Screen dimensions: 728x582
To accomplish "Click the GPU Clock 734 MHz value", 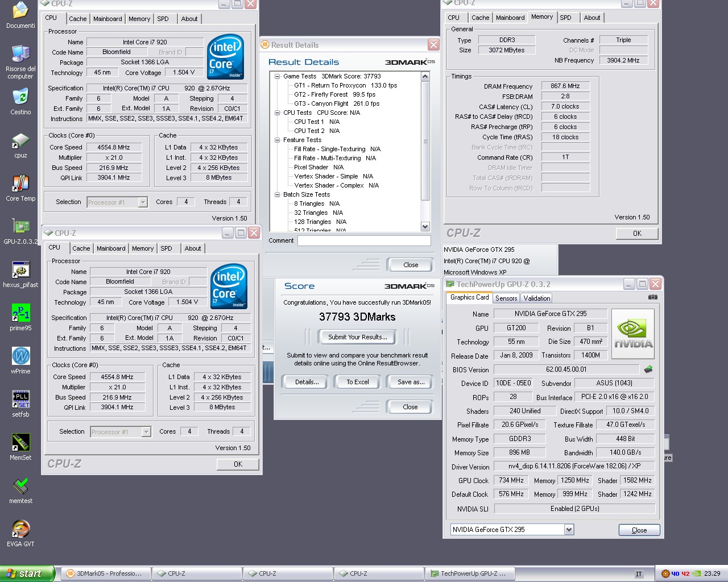I will tap(511, 480).
